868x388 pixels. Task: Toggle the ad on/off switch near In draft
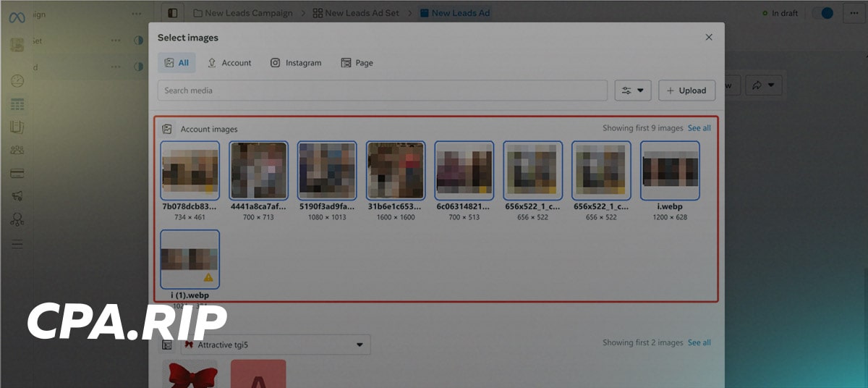(822, 13)
